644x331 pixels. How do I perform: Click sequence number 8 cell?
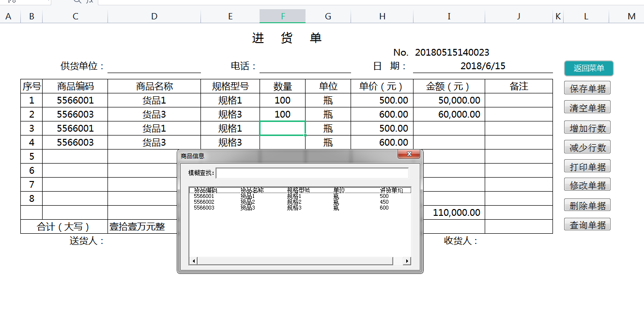click(32, 198)
